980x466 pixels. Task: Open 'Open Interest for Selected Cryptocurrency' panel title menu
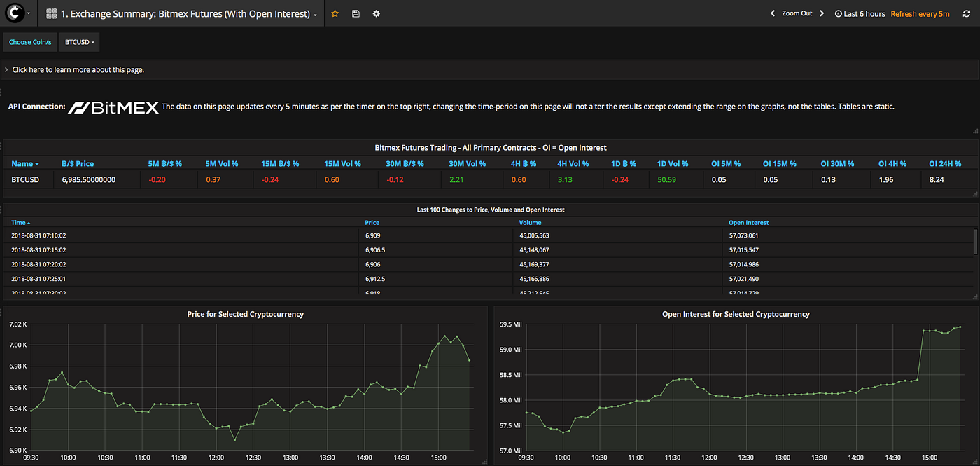736,314
